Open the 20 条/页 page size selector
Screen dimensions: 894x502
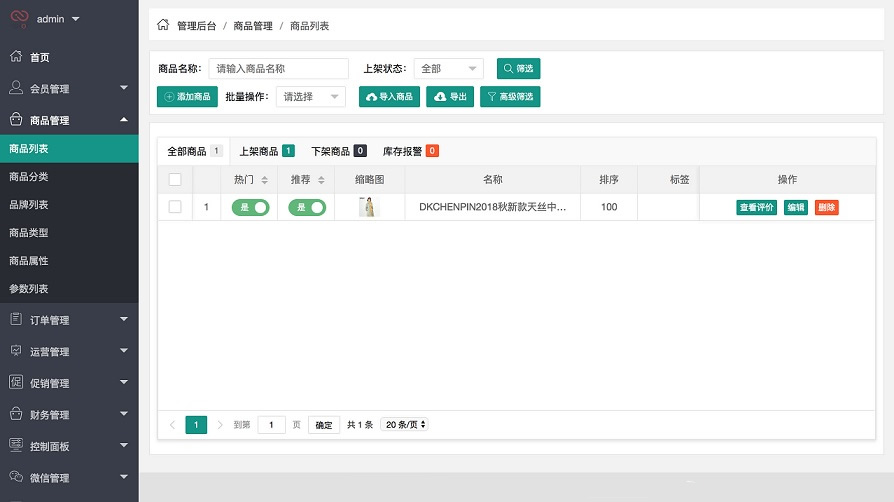[x=404, y=424]
